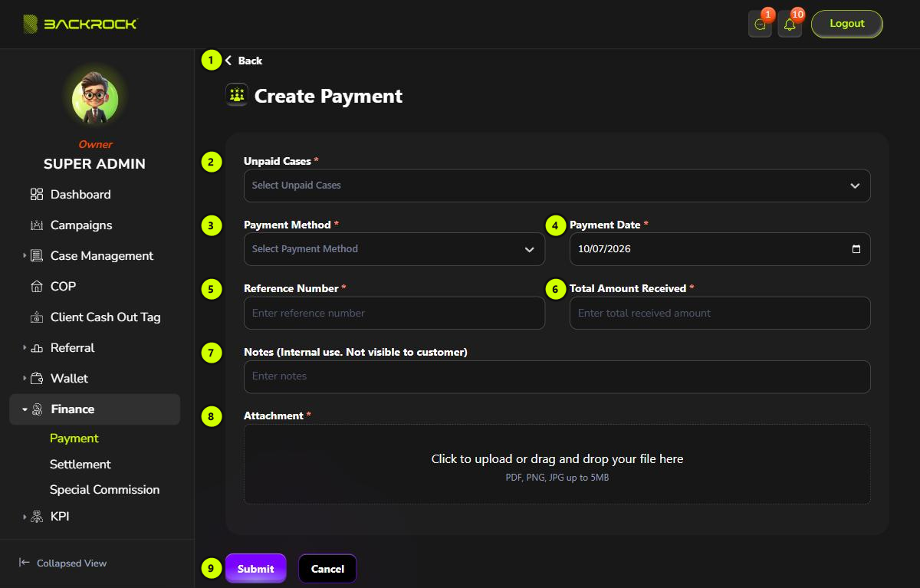
Task: Click the 'SUPER ADMIN' name text
Action: pos(94,164)
